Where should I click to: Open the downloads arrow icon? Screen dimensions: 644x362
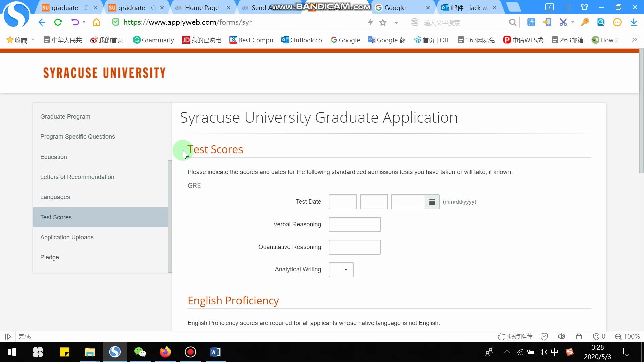[x=634, y=22]
